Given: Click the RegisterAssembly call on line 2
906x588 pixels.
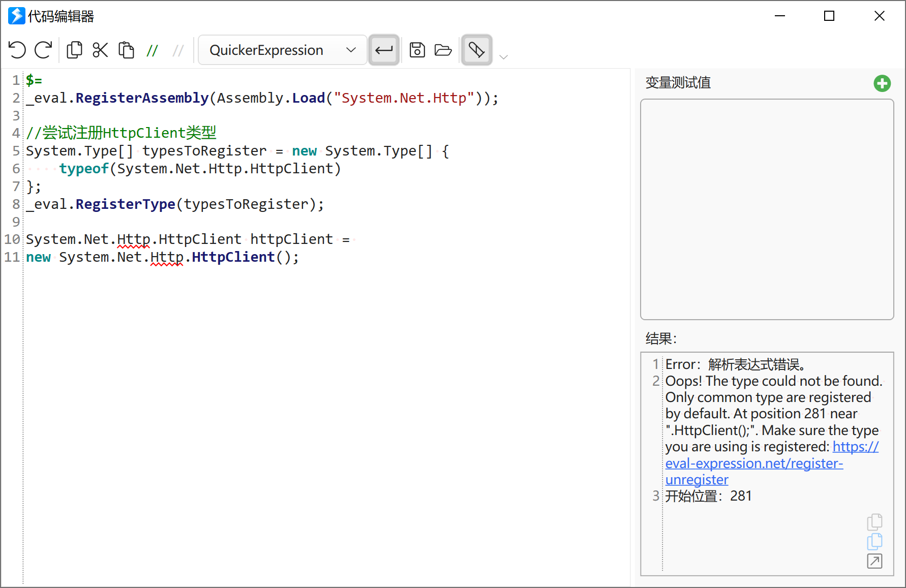Looking at the screenshot, I should coord(142,98).
